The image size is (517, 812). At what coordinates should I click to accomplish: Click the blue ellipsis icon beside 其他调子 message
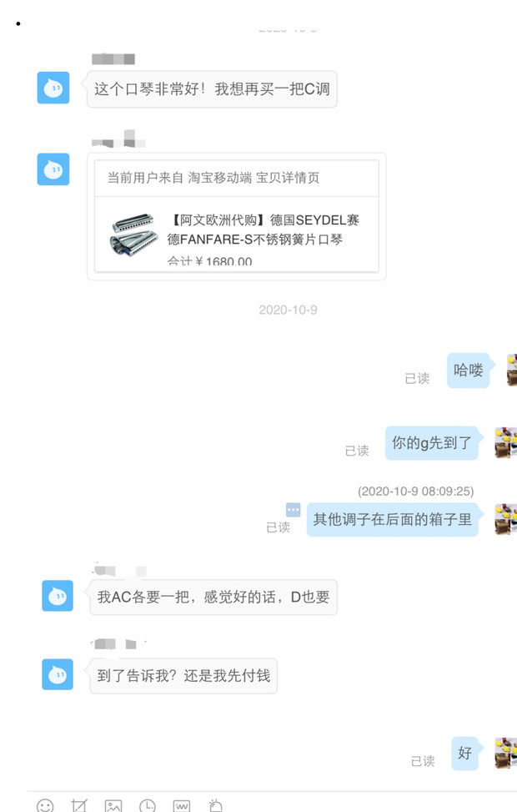[294, 510]
